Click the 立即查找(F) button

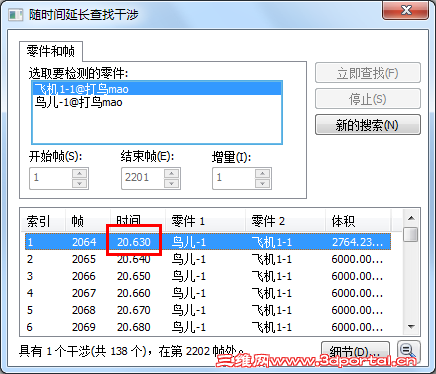click(x=368, y=73)
